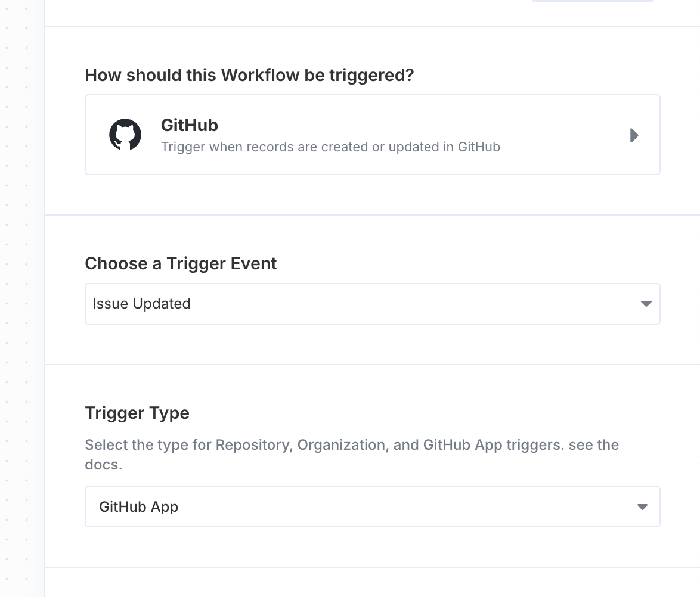Click the Trigger Type section heading
Viewport: 700px width, 597px height.
137,412
